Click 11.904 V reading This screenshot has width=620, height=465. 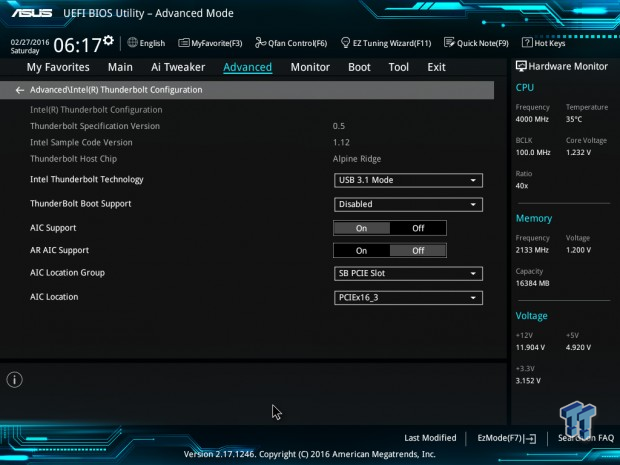pos(530,348)
